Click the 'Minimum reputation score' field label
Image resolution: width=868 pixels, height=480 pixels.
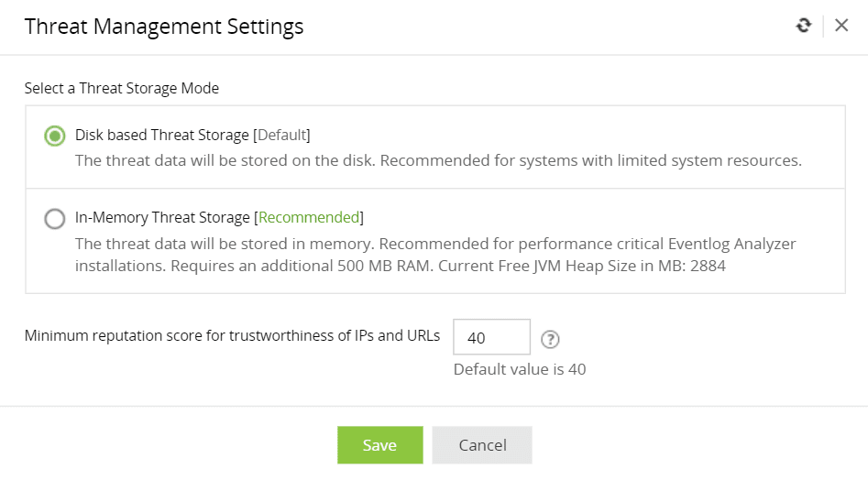(x=232, y=335)
